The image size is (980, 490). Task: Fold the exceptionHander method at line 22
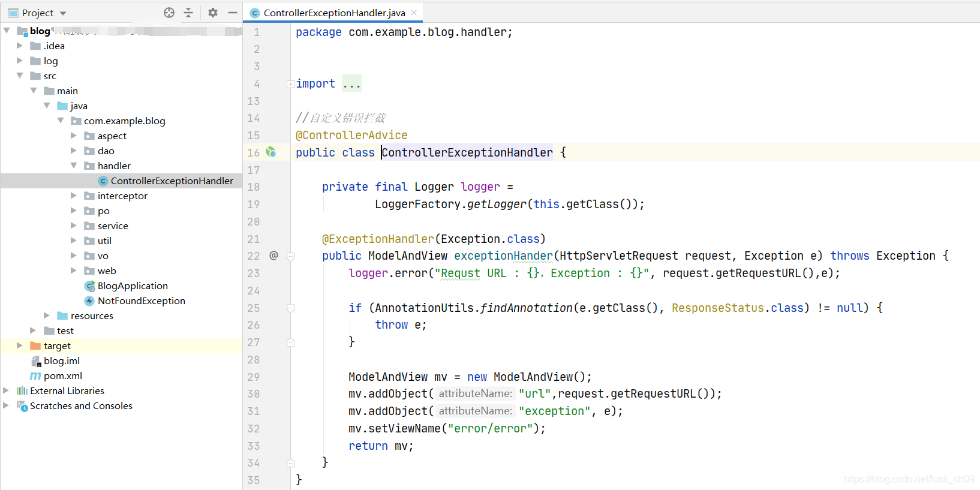coord(290,257)
